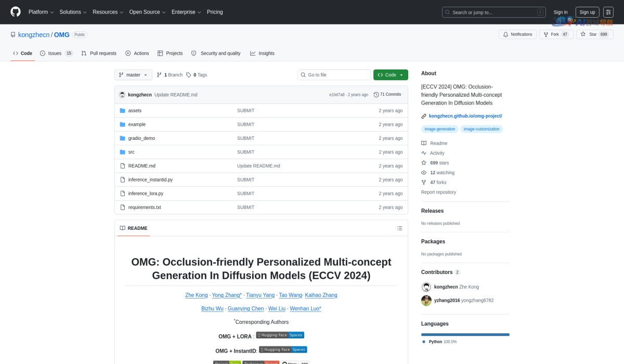This screenshot has width=624, height=364.
Task: Open the README outline icon
Action: pos(399,228)
